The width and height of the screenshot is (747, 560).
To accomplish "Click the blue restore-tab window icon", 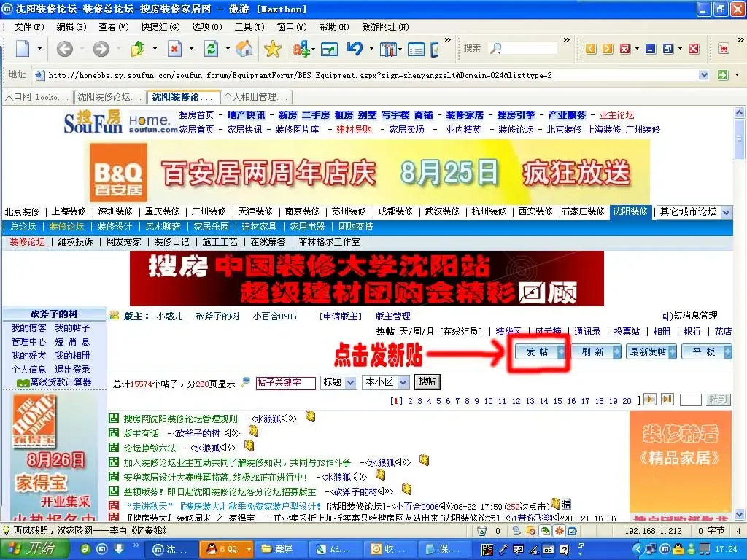I will click(x=668, y=49).
